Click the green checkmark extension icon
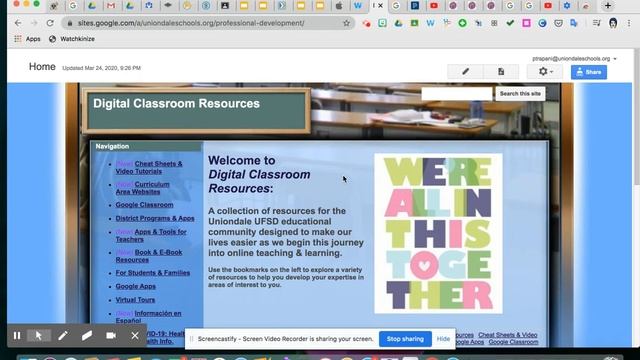The image size is (640, 360). tap(510, 23)
